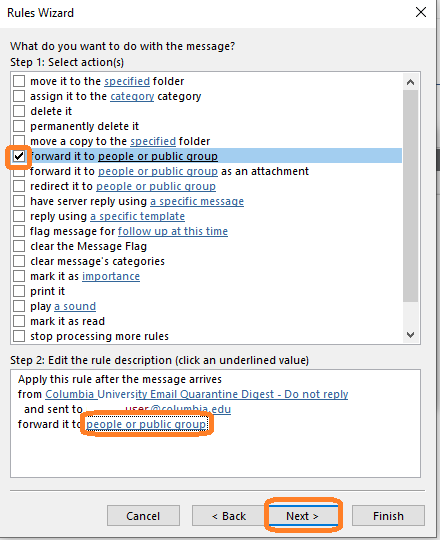This screenshot has width=440, height=540.
Task: Check the 'delete it' checkbox
Action: point(19,111)
